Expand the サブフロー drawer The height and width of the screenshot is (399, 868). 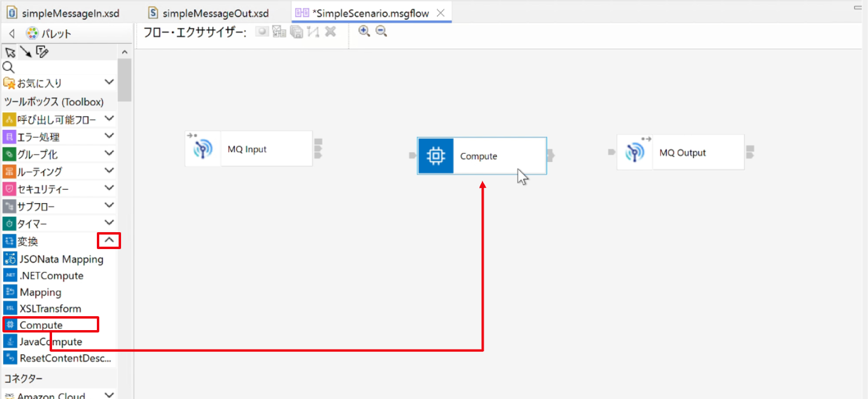pos(109,206)
